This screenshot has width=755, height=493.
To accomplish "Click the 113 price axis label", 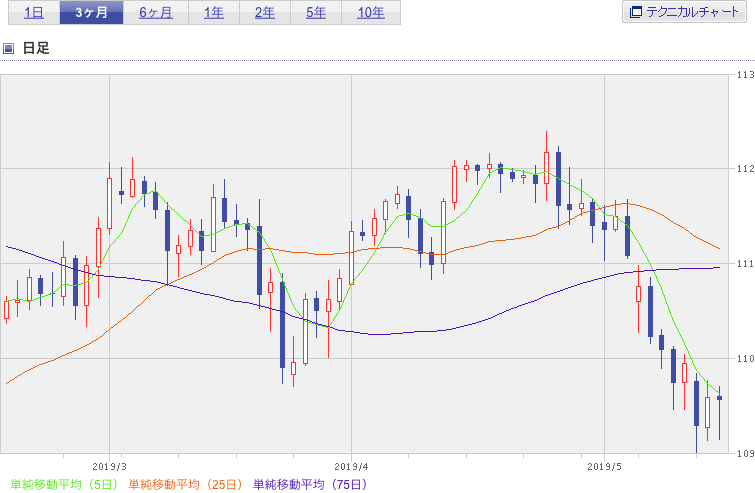I will tap(745, 75).
